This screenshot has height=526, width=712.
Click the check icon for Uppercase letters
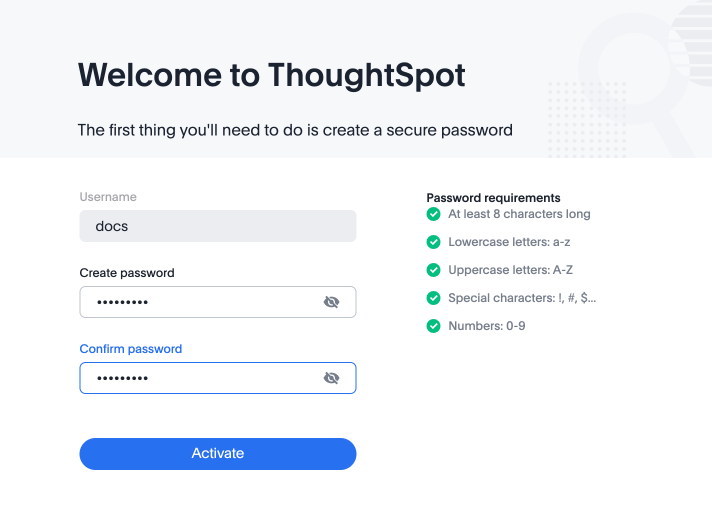(433, 270)
